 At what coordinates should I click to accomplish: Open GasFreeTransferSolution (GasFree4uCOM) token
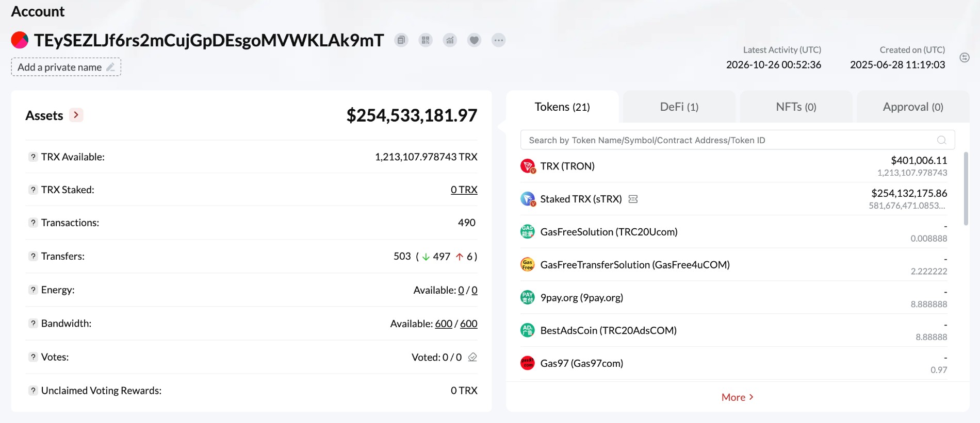pos(635,265)
